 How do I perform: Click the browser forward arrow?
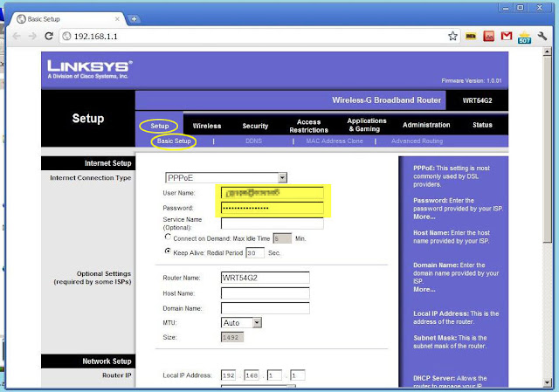click(33, 36)
